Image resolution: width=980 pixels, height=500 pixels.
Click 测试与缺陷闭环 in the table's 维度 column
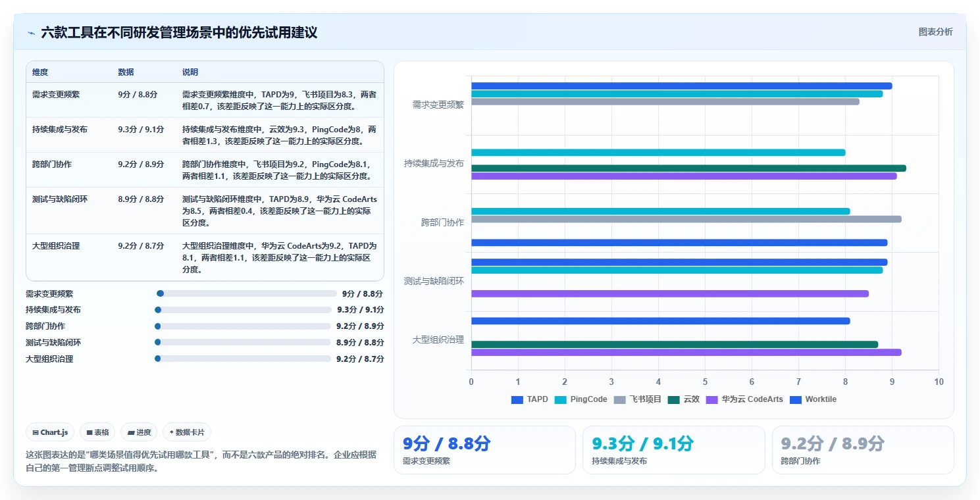tap(60, 199)
